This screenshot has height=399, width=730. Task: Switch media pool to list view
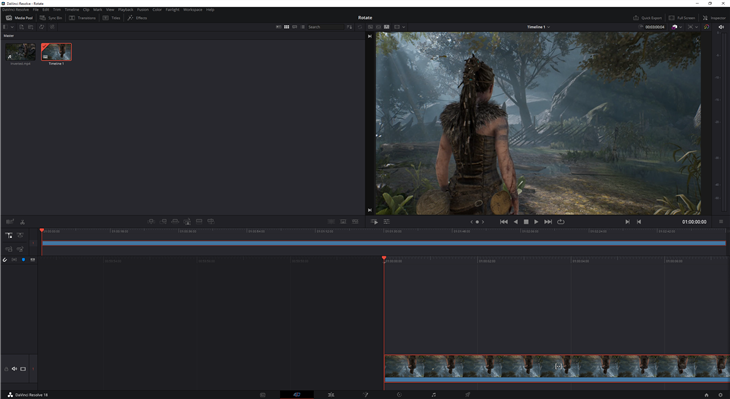pyautogui.click(x=303, y=27)
